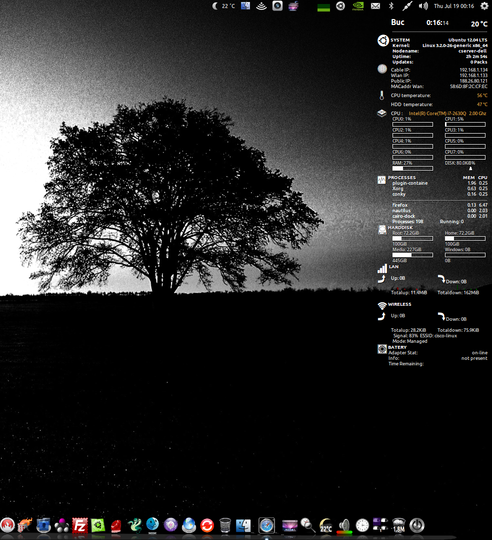
Task: Click the Media 227GiB disk usage bar
Action: click(x=413, y=255)
